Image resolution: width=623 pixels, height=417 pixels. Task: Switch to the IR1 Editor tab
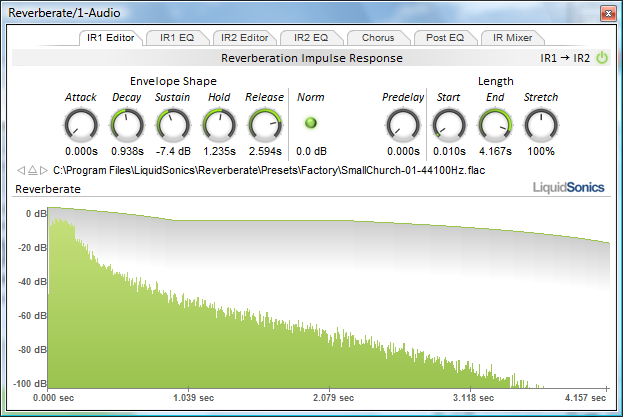[x=110, y=38]
